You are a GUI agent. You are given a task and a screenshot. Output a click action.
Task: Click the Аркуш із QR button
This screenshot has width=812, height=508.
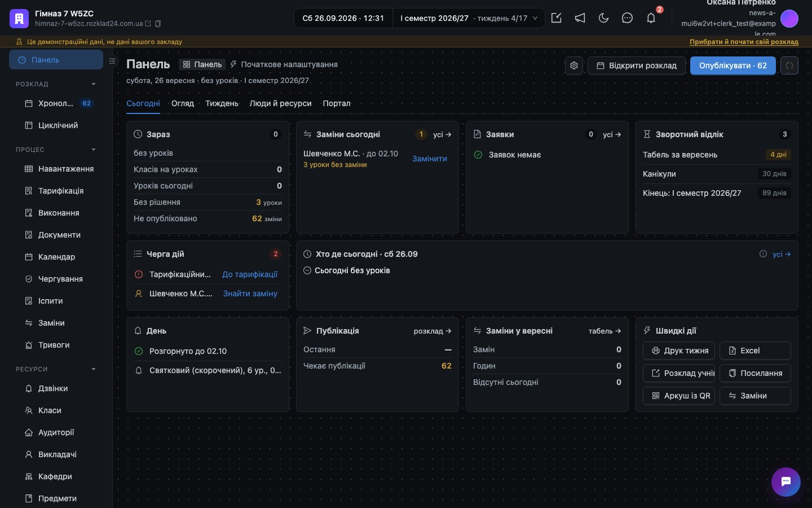pos(679,396)
